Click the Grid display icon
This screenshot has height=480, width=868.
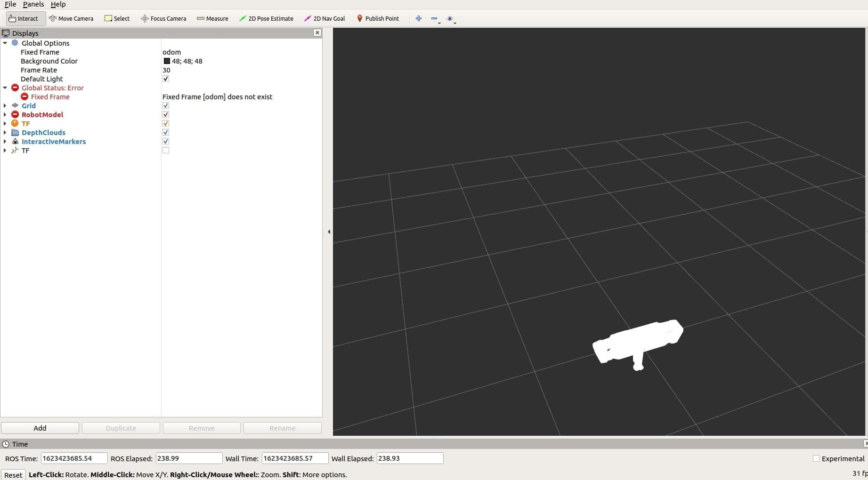click(x=15, y=105)
